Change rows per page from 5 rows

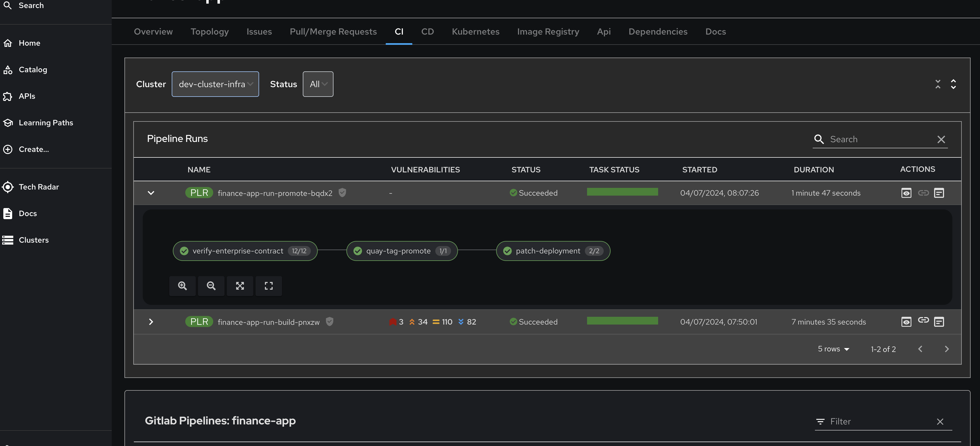point(833,349)
